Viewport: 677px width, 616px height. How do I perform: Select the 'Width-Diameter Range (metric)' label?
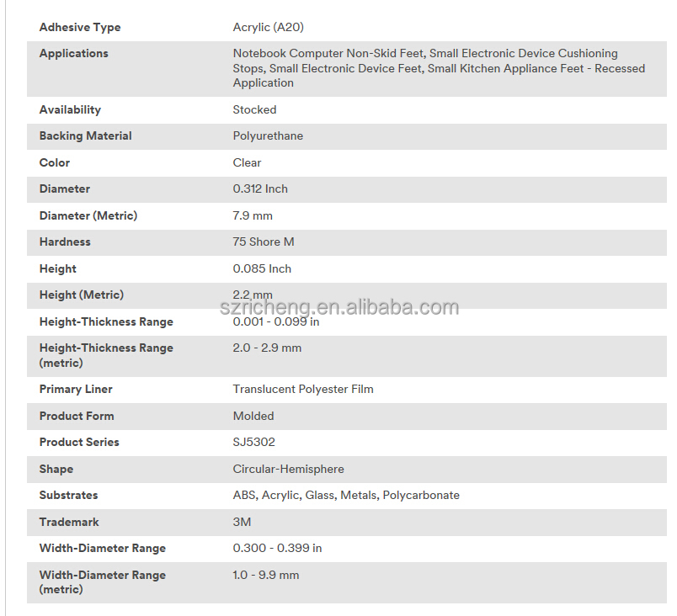103,582
